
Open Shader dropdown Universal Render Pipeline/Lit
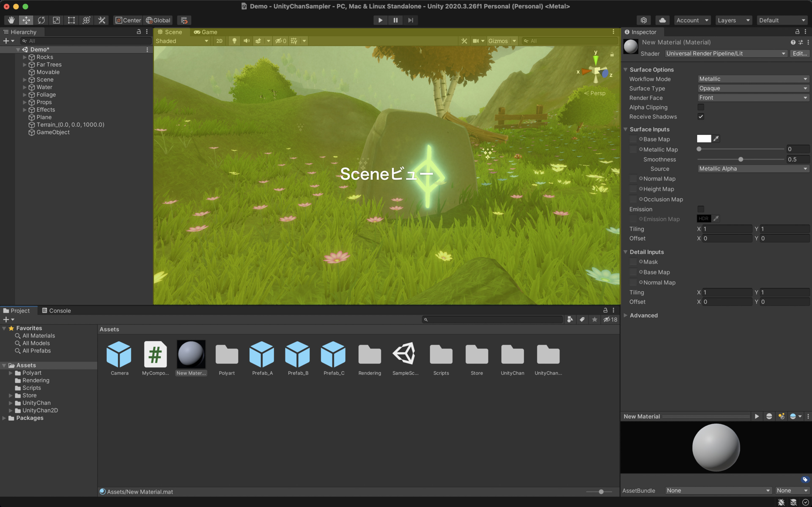click(726, 54)
